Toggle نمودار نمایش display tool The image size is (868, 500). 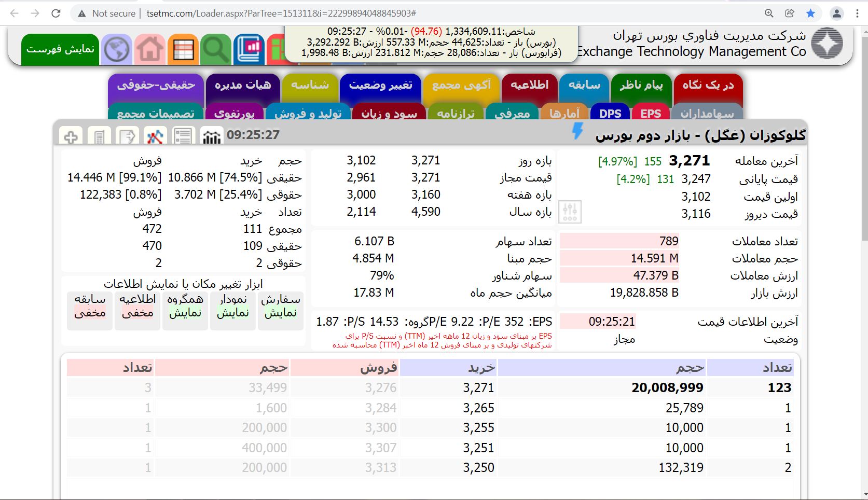coord(233,310)
